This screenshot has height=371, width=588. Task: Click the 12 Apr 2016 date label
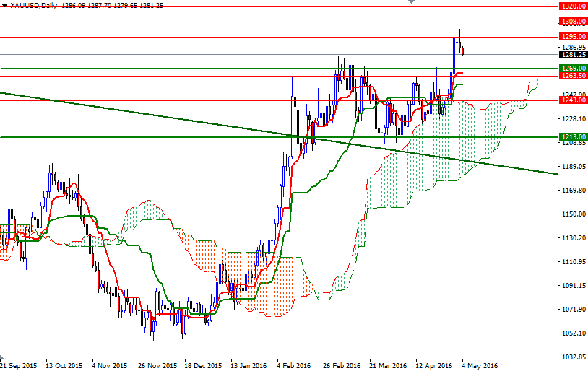(434, 365)
